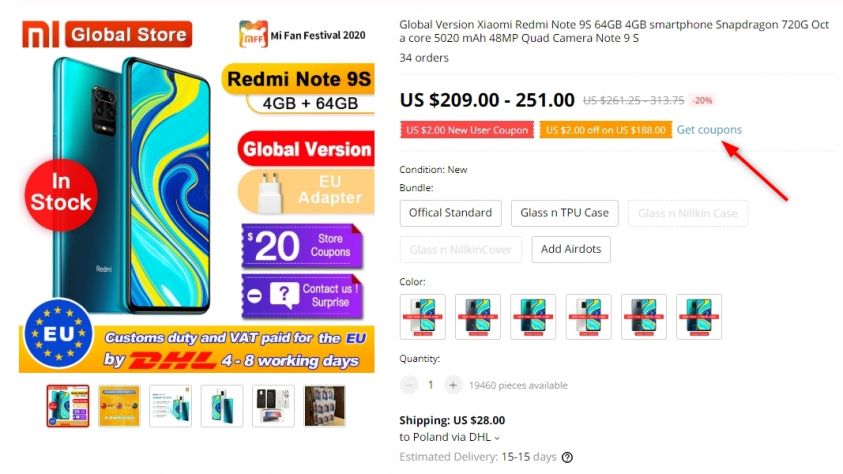This screenshot has height=474, width=843.
Task: Click the Estimated Delivery help question-mark icon
Action: pos(567,457)
